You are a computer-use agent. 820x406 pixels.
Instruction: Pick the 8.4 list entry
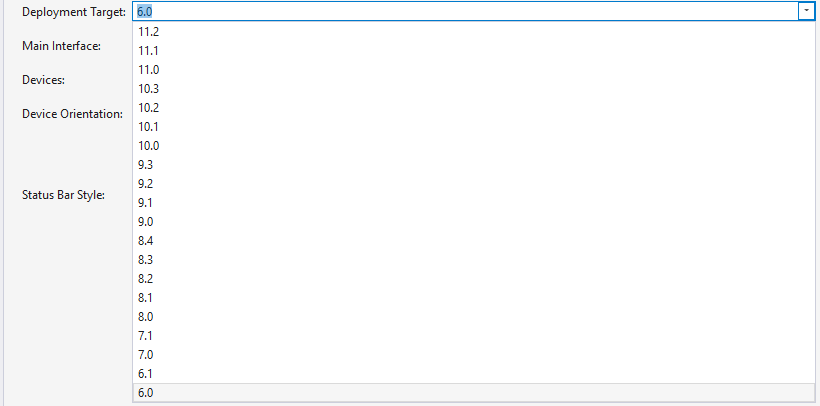[x=146, y=241]
